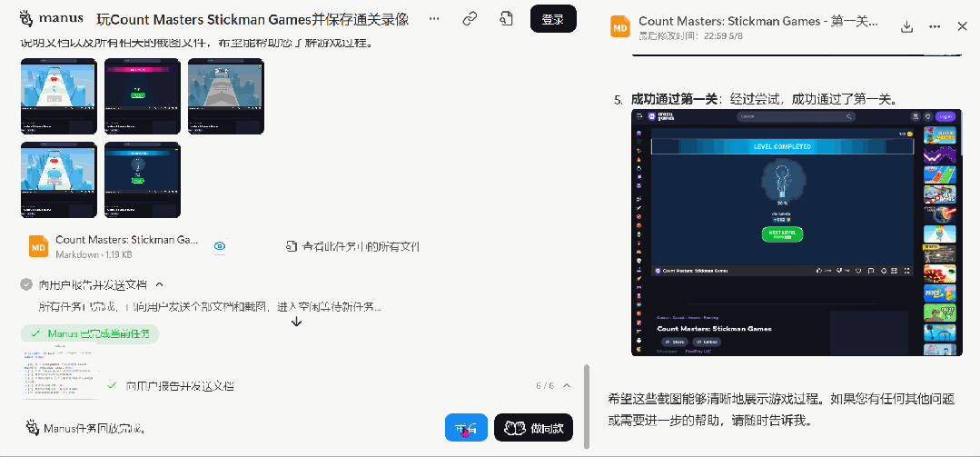Open the second-row level completed thumbnail
The width and height of the screenshot is (980, 457).
pyautogui.click(x=143, y=180)
